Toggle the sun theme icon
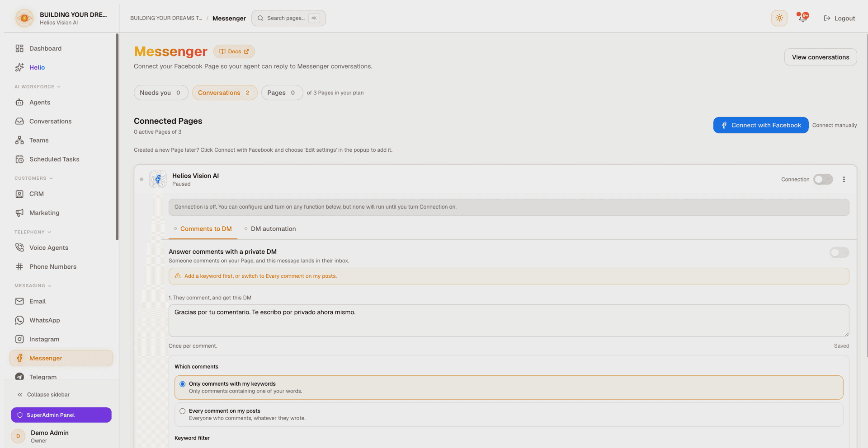This screenshot has height=448, width=868. (779, 18)
